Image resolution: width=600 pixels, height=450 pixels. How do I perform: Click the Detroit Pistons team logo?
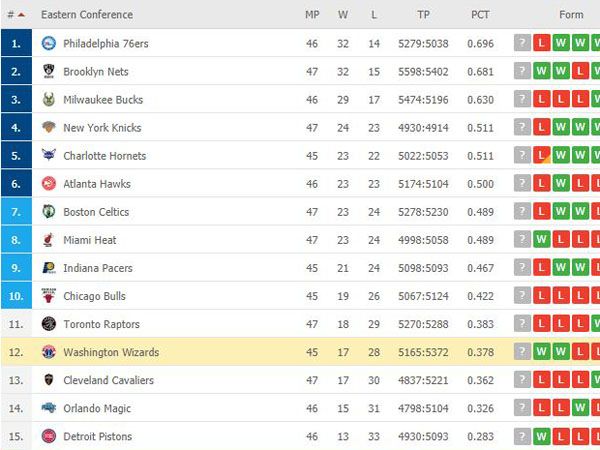(x=49, y=436)
